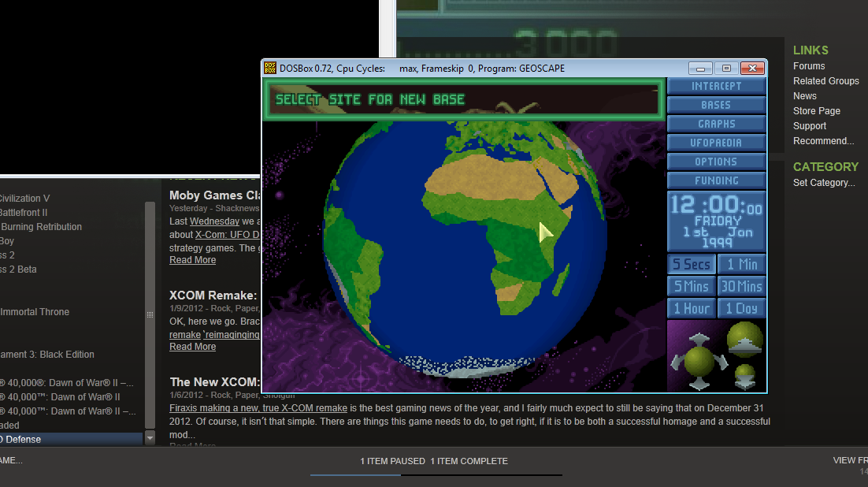Open the game Options
868x487 pixels.
point(716,162)
